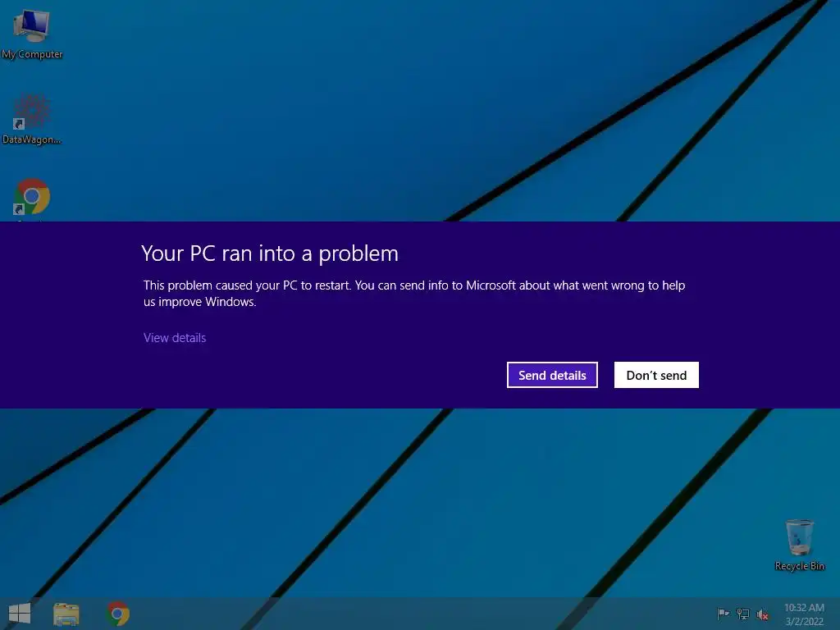The height and width of the screenshot is (630, 840).
Task: Open the My Computer desktop icon
Action: [32, 33]
